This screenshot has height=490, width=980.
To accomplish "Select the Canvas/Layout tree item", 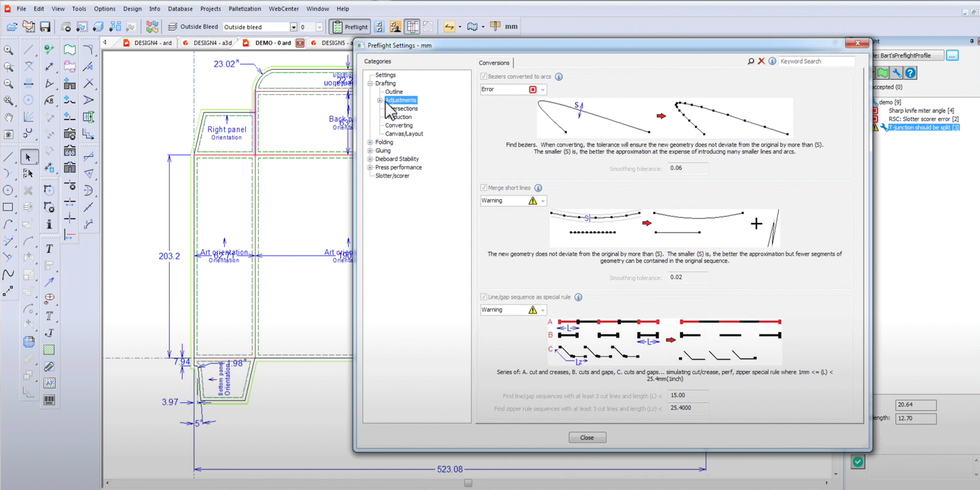I will click(404, 134).
